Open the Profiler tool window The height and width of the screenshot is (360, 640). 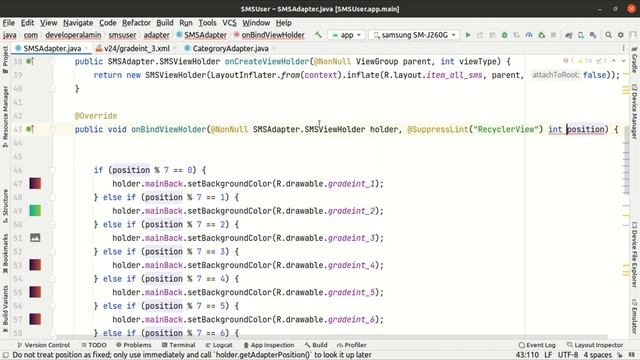[351, 345]
